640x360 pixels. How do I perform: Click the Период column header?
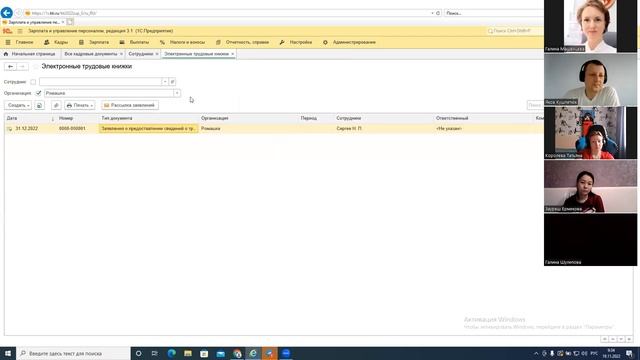pos(316,118)
